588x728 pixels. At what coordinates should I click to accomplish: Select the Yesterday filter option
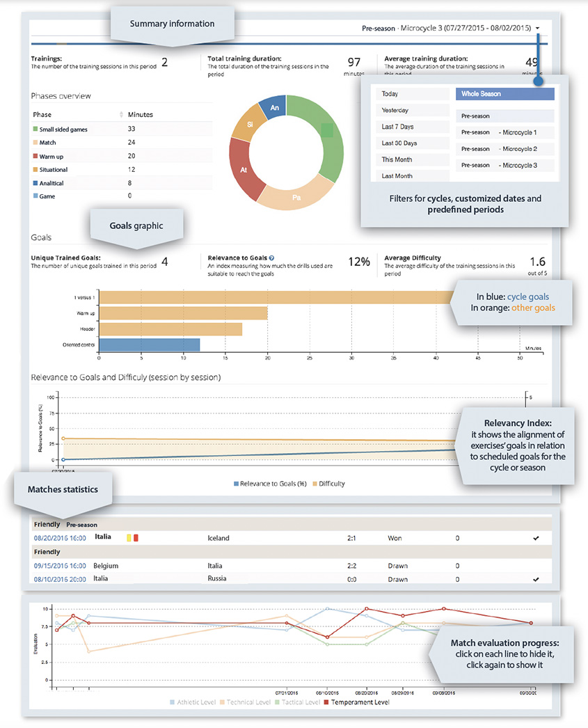tap(413, 110)
